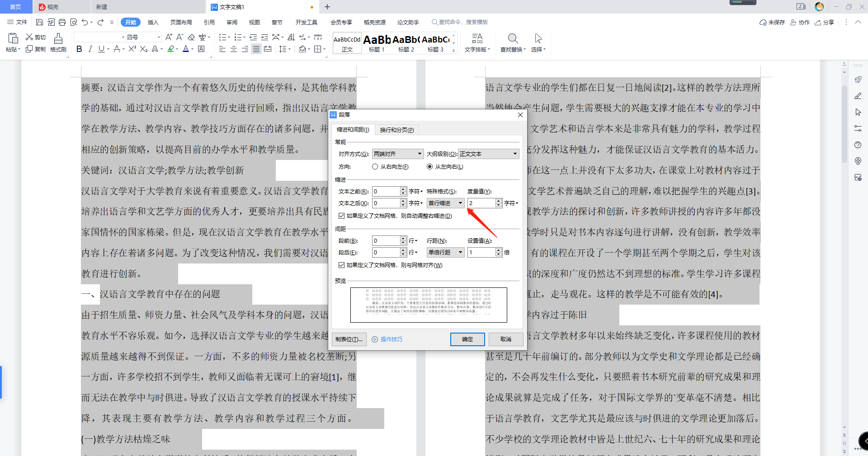Select 从右向左 direction radio button
868x456 pixels.
click(x=375, y=167)
